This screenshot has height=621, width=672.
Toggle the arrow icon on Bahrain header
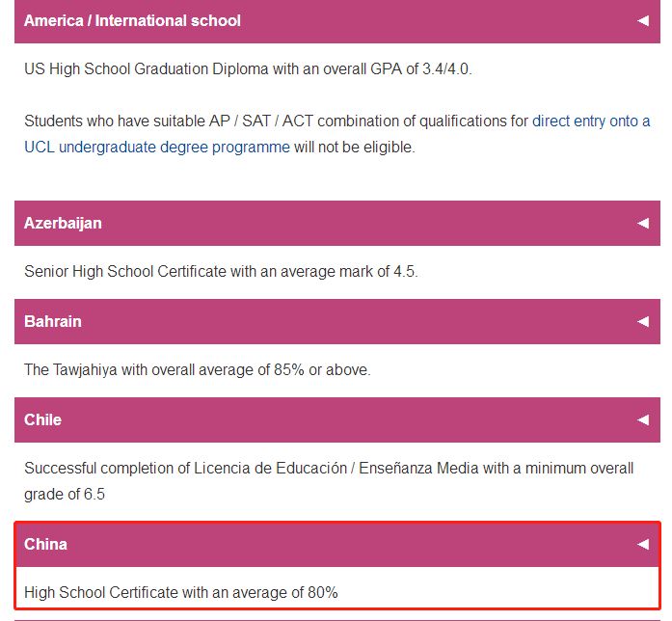(643, 321)
